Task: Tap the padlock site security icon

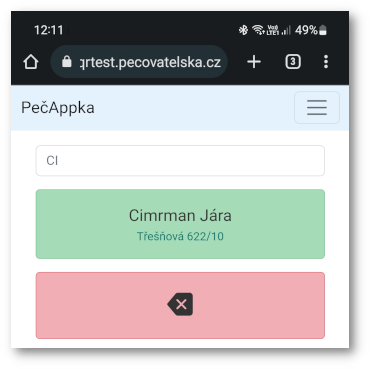Action: 67,62
